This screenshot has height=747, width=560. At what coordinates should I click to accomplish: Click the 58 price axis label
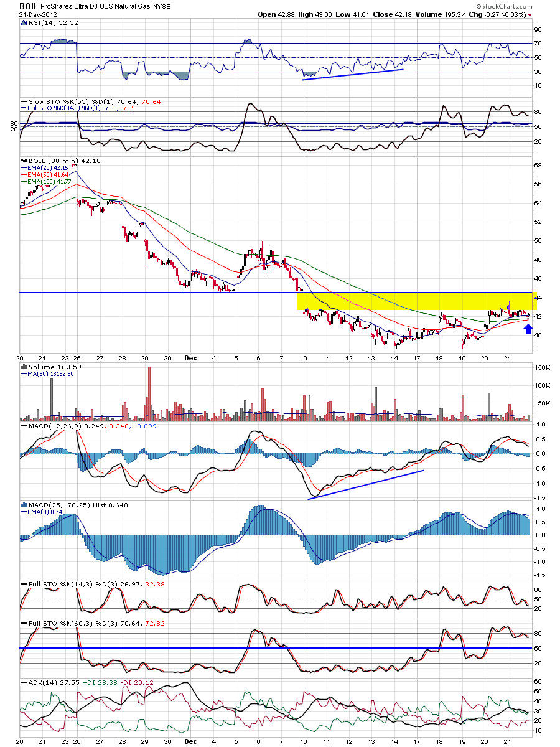[x=539, y=166]
